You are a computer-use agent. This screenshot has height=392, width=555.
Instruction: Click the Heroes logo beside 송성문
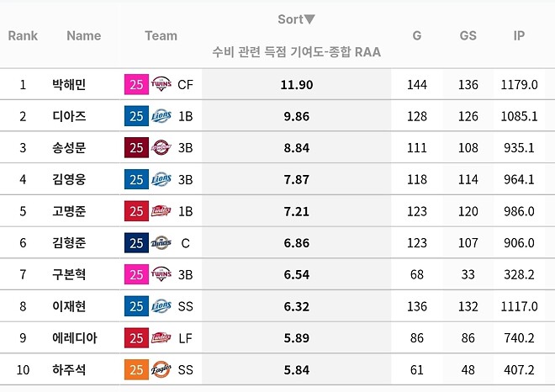click(x=161, y=148)
